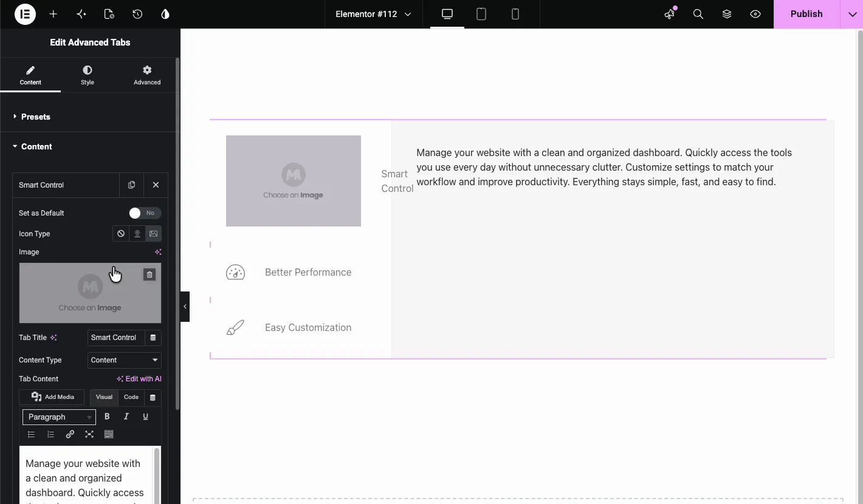The image size is (863, 504).
Task: Click the Publish button
Action: click(x=806, y=14)
